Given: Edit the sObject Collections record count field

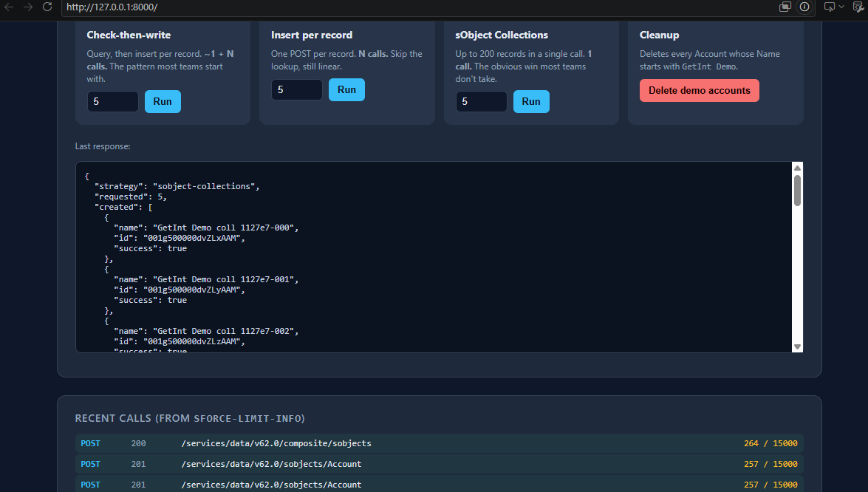Looking at the screenshot, I should [481, 101].
